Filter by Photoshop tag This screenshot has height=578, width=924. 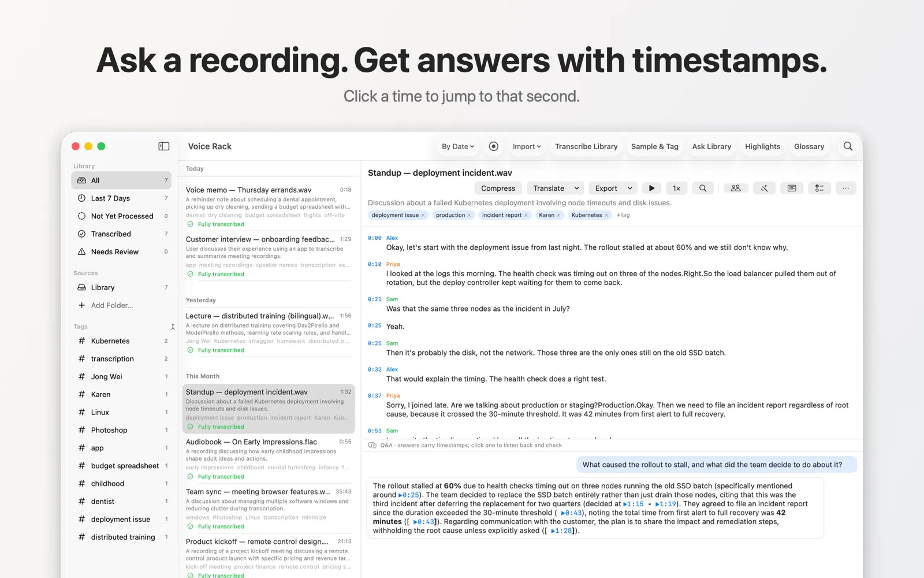(x=121, y=430)
